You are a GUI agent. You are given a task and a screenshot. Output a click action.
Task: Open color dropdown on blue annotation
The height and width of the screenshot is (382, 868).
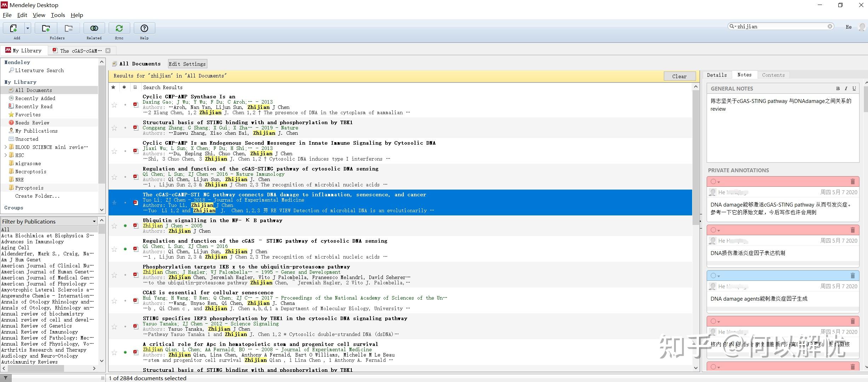719,276
